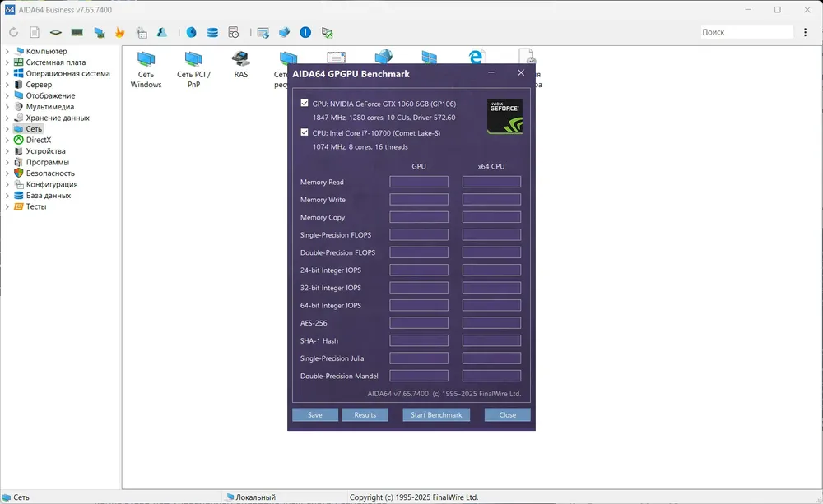Click the refresh arrow icon in toolbar
The height and width of the screenshot is (504, 823).
pyautogui.click(x=14, y=33)
